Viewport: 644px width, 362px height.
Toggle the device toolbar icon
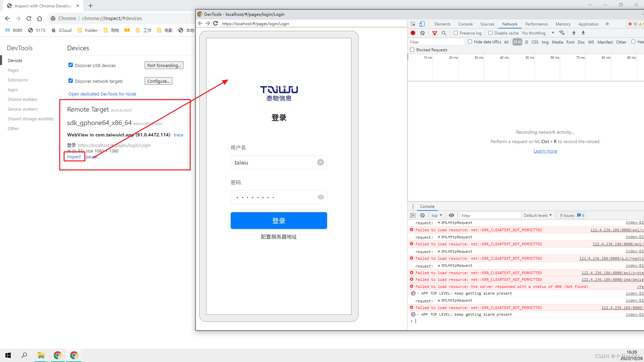click(x=422, y=24)
